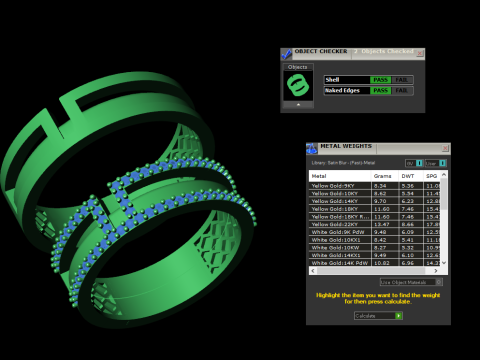Click the horizontal scroll left arrow
Image resolution: width=480 pixels, height=360 pixels.
313,271
